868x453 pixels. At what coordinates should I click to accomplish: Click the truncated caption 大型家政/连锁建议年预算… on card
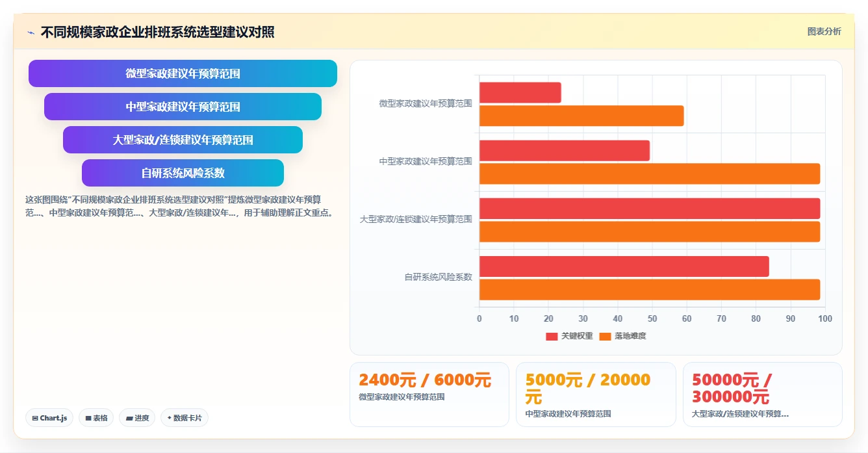tap(740, 413)
